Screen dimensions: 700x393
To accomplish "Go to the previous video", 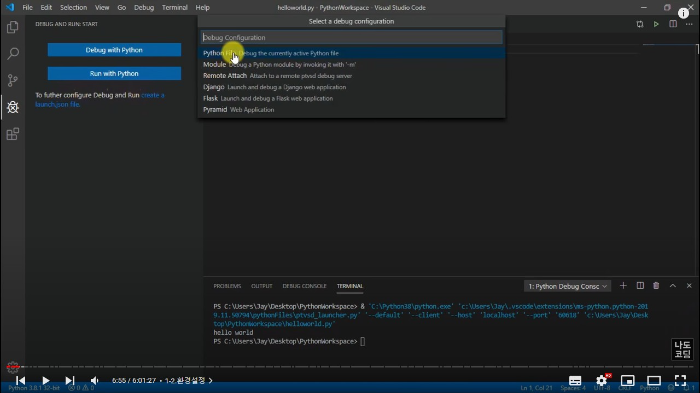I will tap(21, 380).
